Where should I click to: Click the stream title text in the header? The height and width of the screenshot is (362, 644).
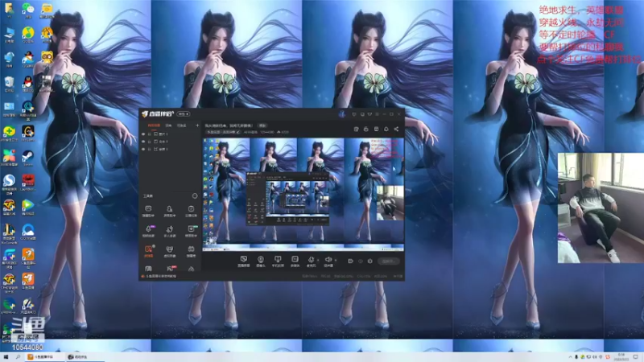pos(229,125)
